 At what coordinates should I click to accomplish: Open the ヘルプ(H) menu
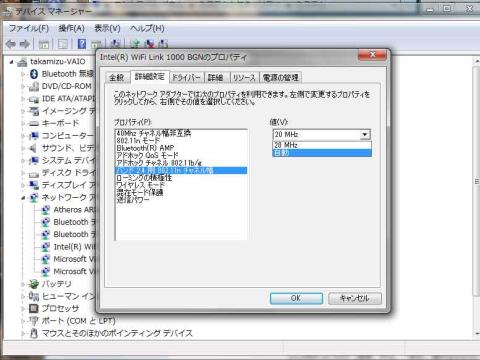[147, 28]
